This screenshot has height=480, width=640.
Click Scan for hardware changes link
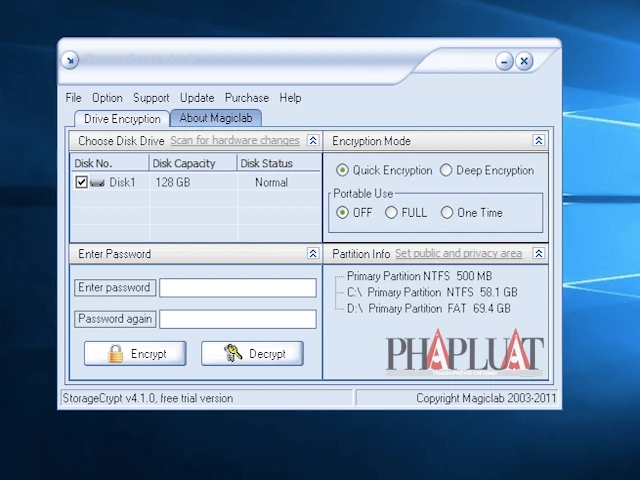coord(235,141)
